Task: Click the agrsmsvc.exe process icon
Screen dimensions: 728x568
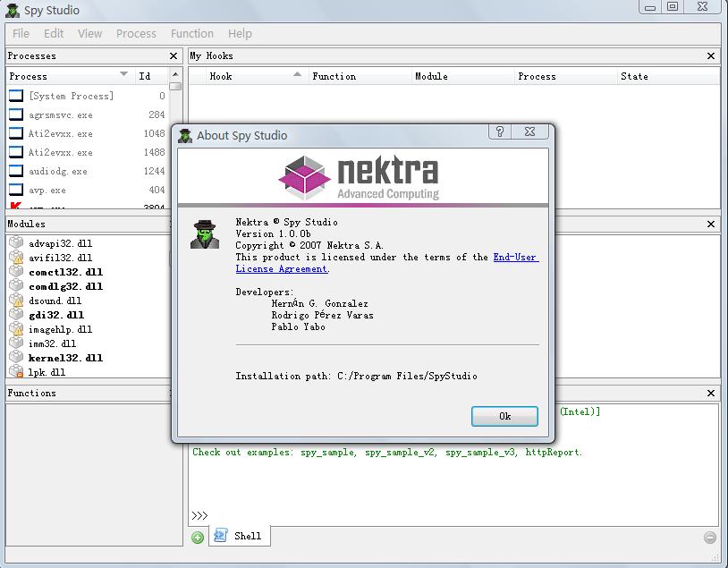Action: click(16, 114)
